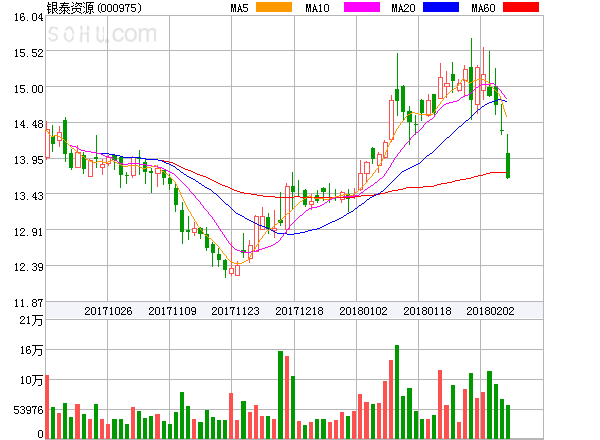This screenshot has height=440, width=600.
Task: Click the 20171123 date label
Action: [x=235, y=311]
